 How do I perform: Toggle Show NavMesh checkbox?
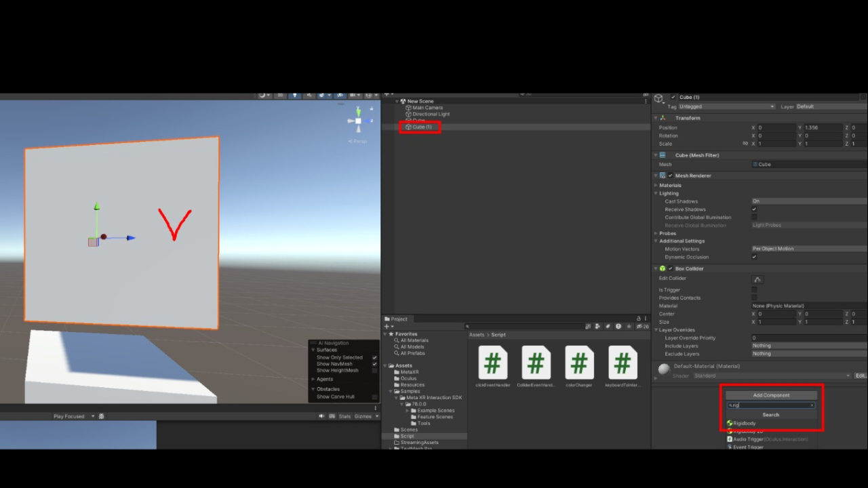(374, 364)
